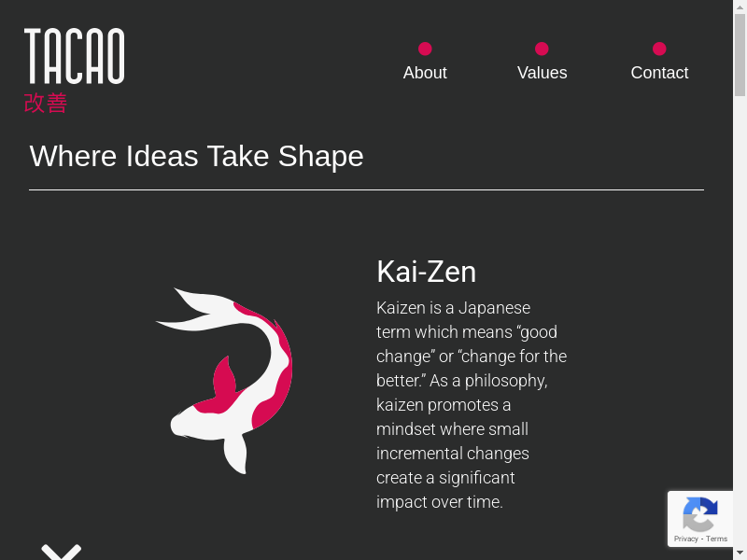
Task: Click the "Where Ideas Take Shape" heading
Action: 197,156
